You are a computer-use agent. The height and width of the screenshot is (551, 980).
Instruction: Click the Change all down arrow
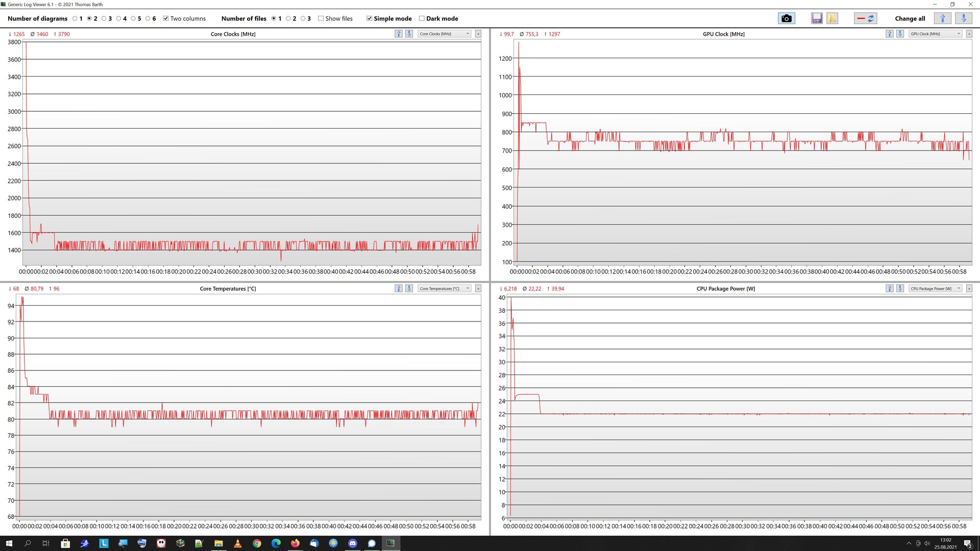963,18
